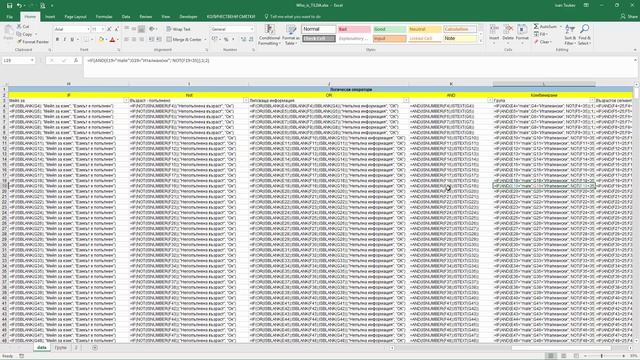This screenshot has height=360, width=640.
Task: Open the Fill dropdown
Action: coord(541,34)
